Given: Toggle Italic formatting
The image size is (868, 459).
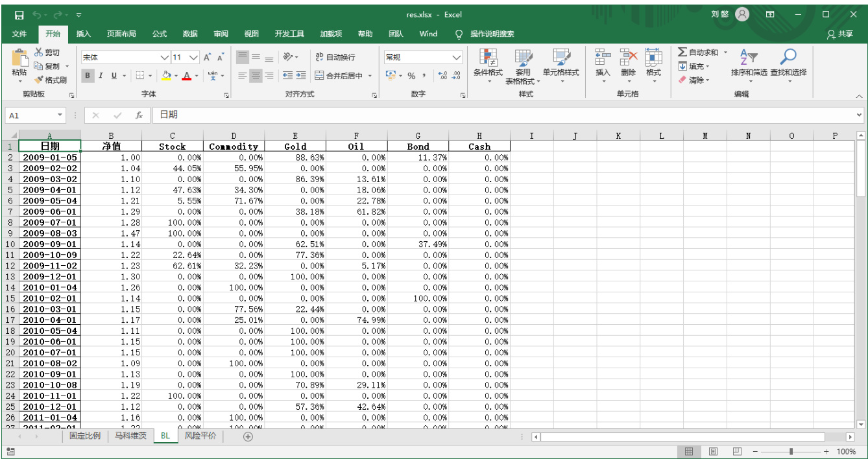Looking at the screenshot, I should coord(101,76).
